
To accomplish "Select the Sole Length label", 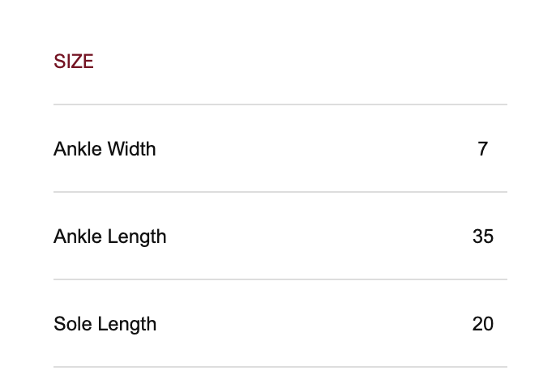I will [x=105, y=324].
